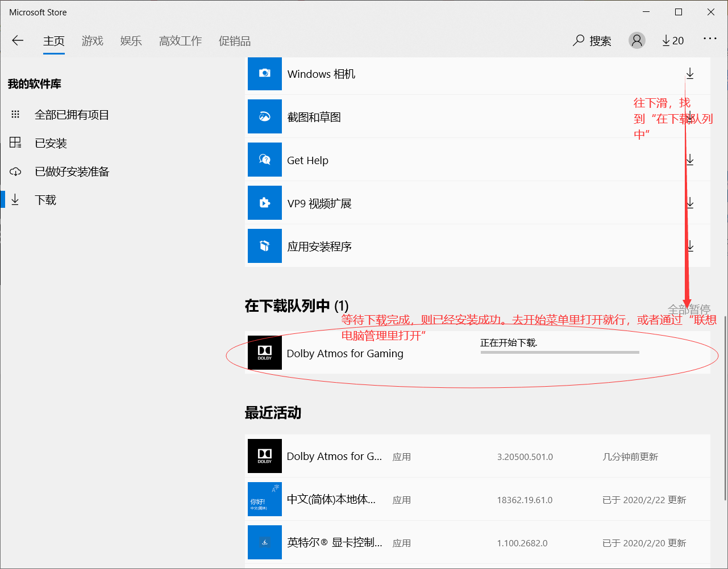Screen dimensions: 728x569
Task: Download 应用安装程序 via its arrow icon
Action: point(690,246)
